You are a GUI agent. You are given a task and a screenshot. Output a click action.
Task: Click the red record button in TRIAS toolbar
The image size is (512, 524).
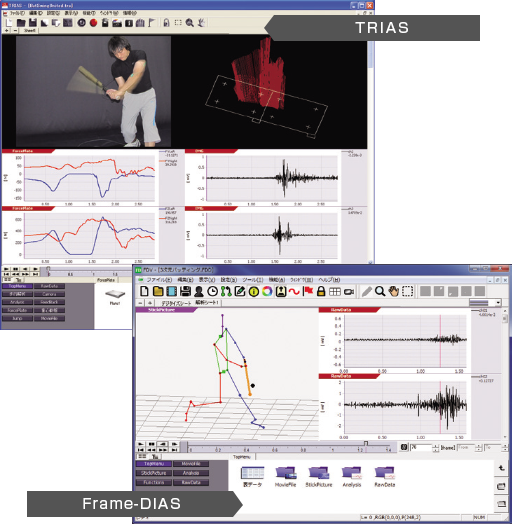coord(93,23)
